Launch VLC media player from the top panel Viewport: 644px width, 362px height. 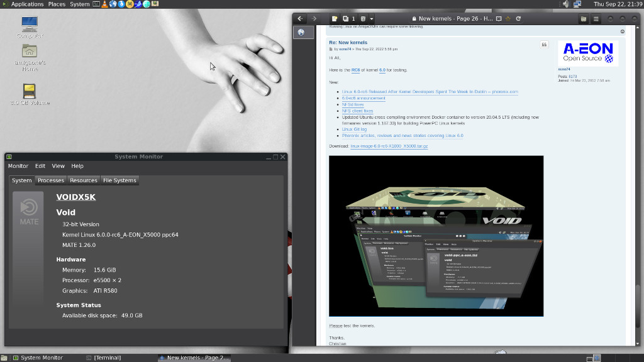[x=105, y=4]
